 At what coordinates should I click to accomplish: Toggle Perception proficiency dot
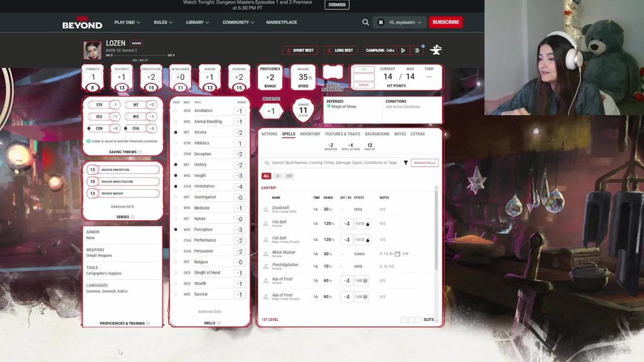click(x=176, y=229)
